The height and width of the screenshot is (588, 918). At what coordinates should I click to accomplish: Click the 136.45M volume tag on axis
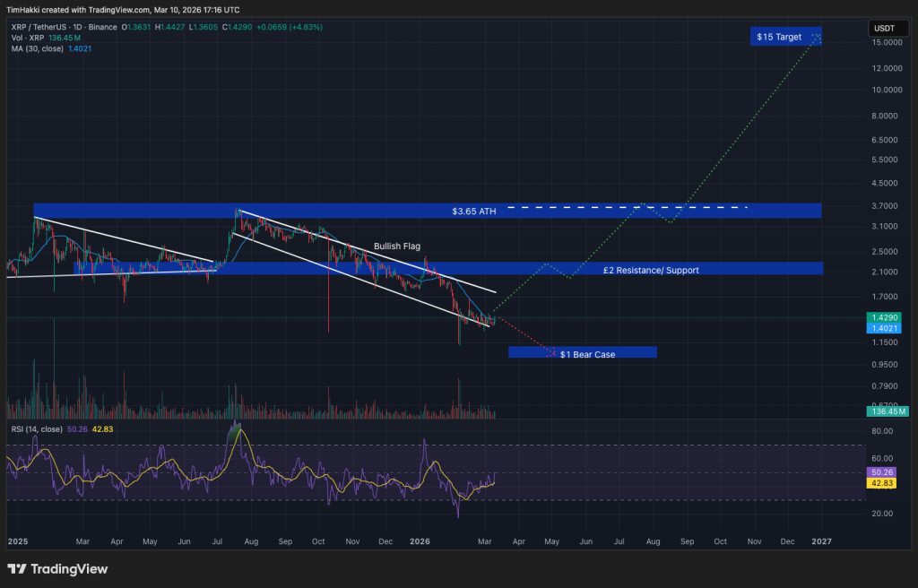pos(885,411)
